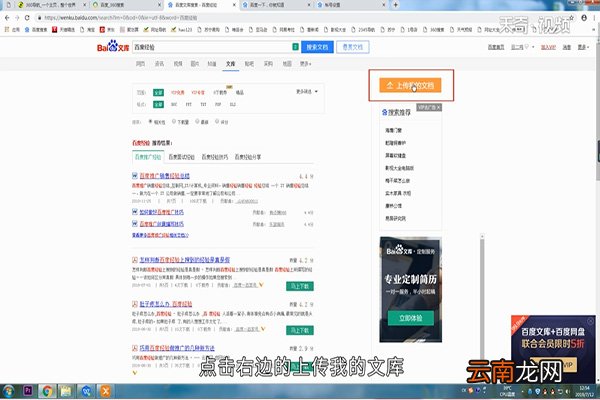This screenshot has height=400, width=600.
Task: Click the 专业定制简历 ad banner
Action: (x=411, y=289)
